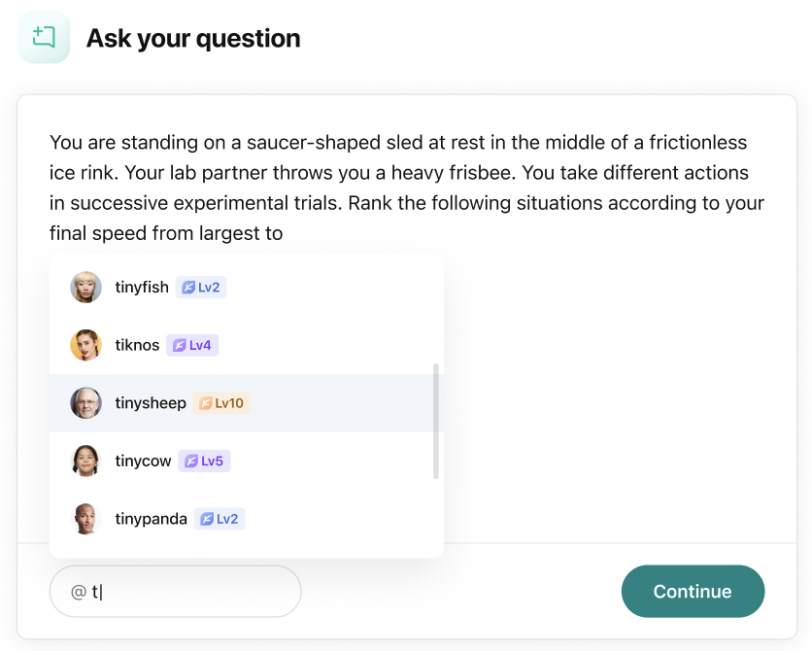The image size is (812, 651).
Task: Click the suggestion list scrollbar
Action: [436, 421]
